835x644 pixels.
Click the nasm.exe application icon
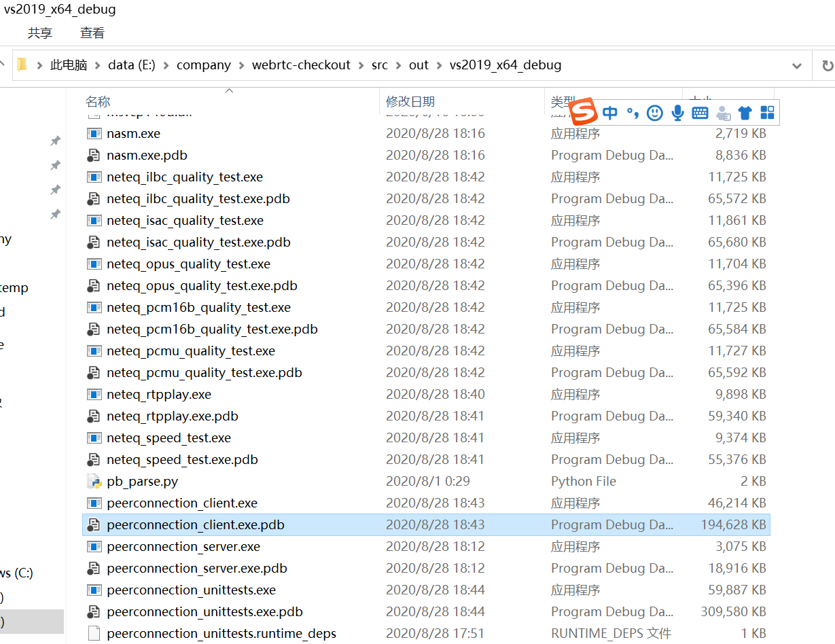[x=94, y=134]
